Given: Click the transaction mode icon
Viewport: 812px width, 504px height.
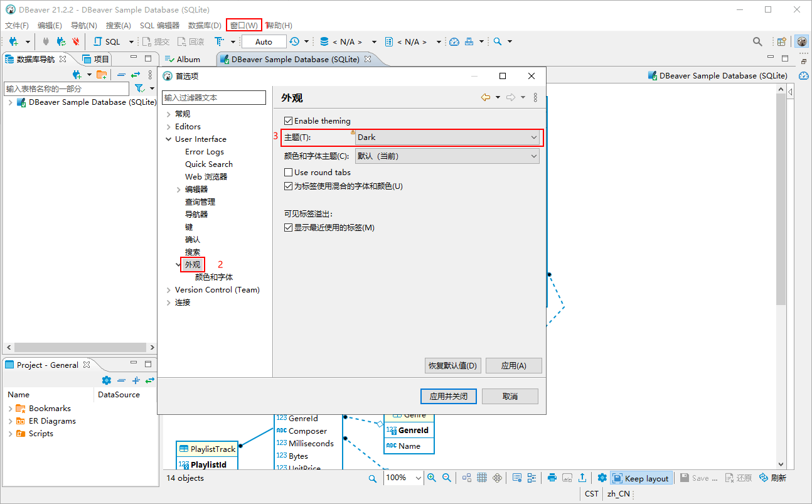Looking at the screenshot, I should point(218,41).
